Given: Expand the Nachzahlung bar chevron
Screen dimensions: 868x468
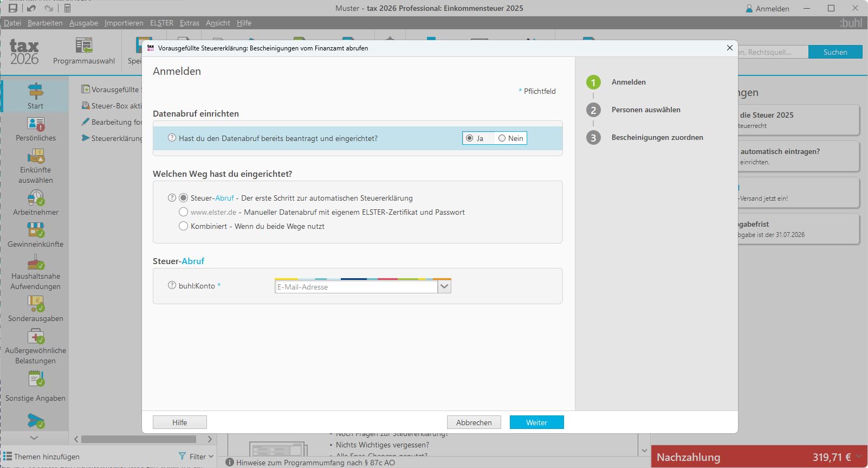Looking at the screenshot, I should [859, 457].
